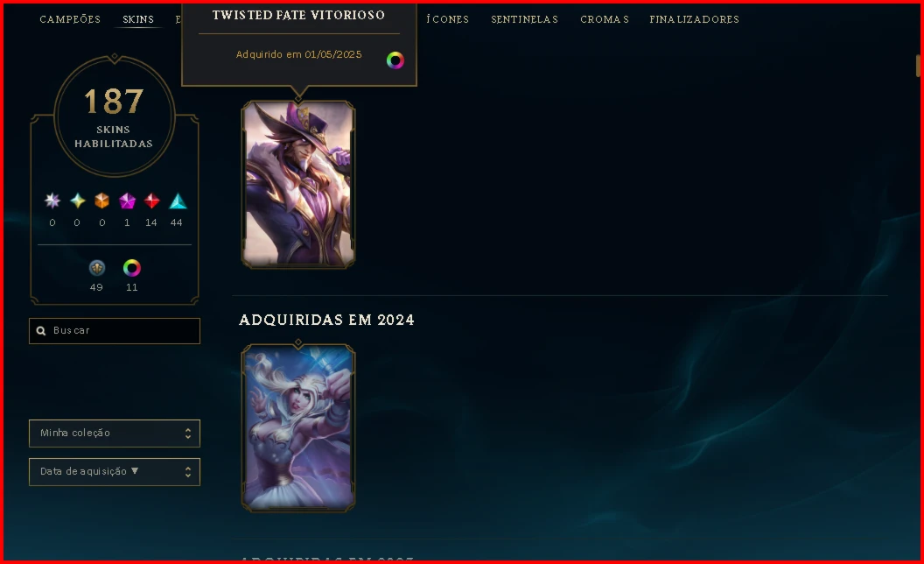The width and height of the screenshot is (924, 564).
Task: Click the Buscar search field
Action: point(115,331)
